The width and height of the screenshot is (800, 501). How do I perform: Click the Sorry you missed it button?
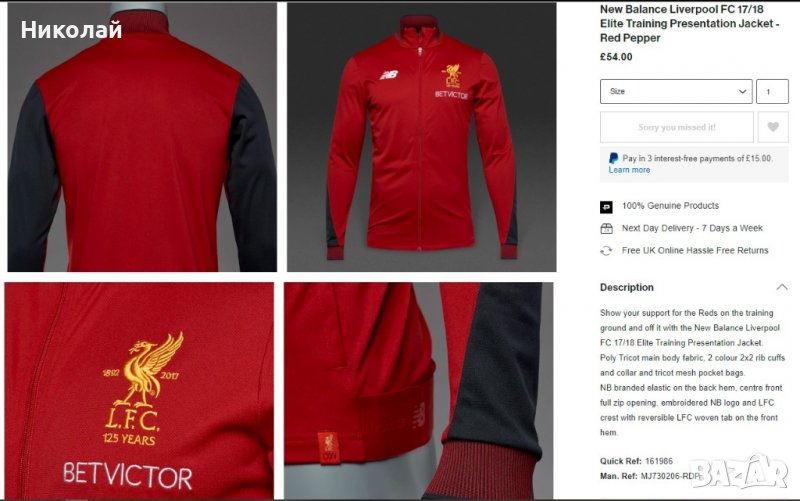677,127
